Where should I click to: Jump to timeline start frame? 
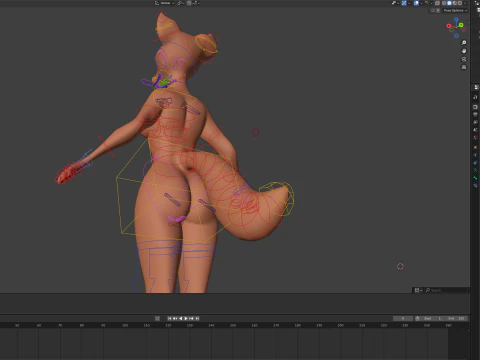(x=169, y=318)
